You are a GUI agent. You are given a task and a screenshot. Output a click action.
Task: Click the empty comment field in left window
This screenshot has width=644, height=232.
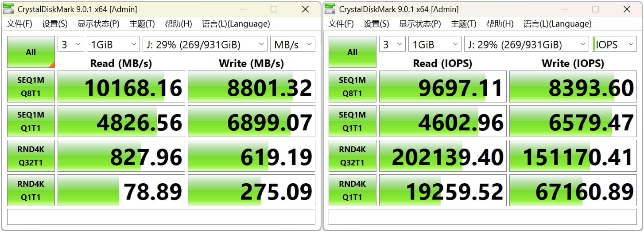pyautogui.click(x=161, y=217)
